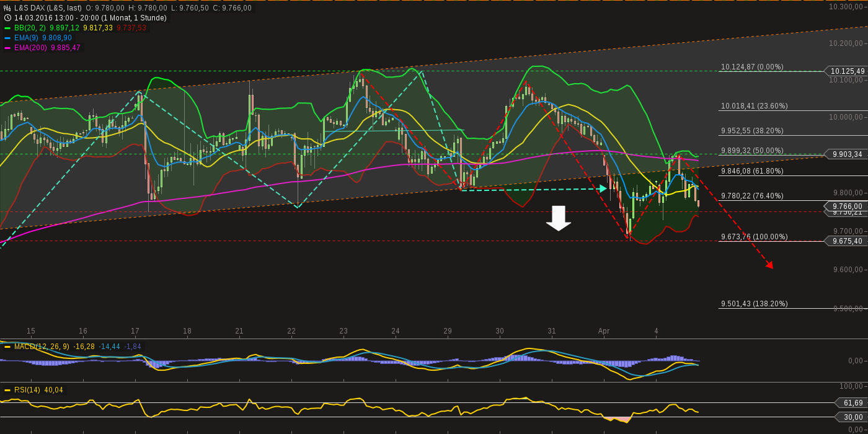Click the 10.125,49 price tag on axis
Image resolution: width=868 pixels, height=434 pixels.
point(844,71)
